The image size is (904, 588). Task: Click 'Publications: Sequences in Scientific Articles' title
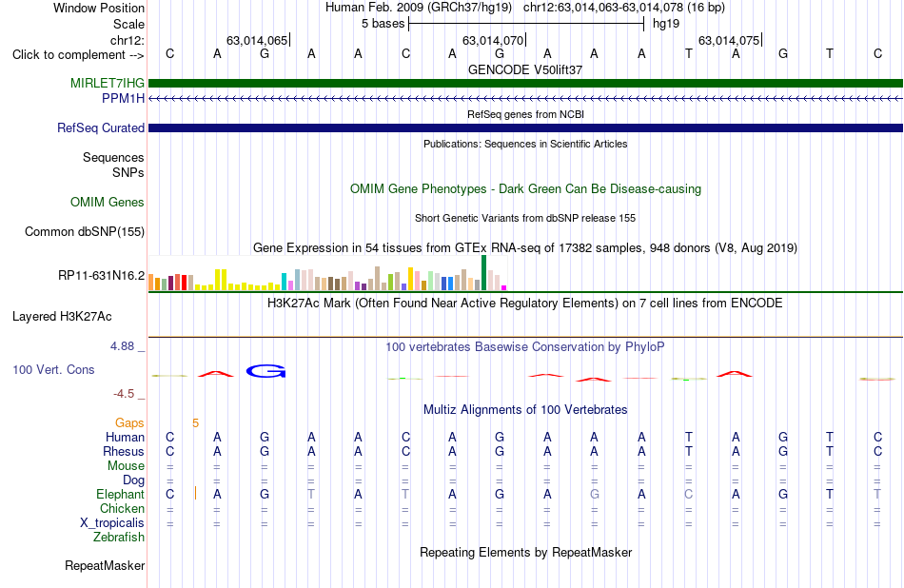click(x=525, y=144)
